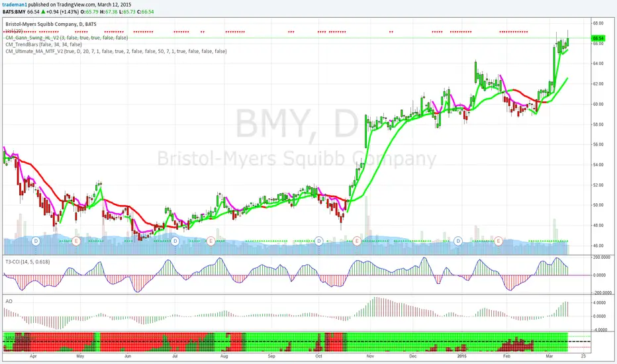Click the 4.0000 level on AO axis
The height and width of the screenshot is (364, 617).
tap(600, 303)
